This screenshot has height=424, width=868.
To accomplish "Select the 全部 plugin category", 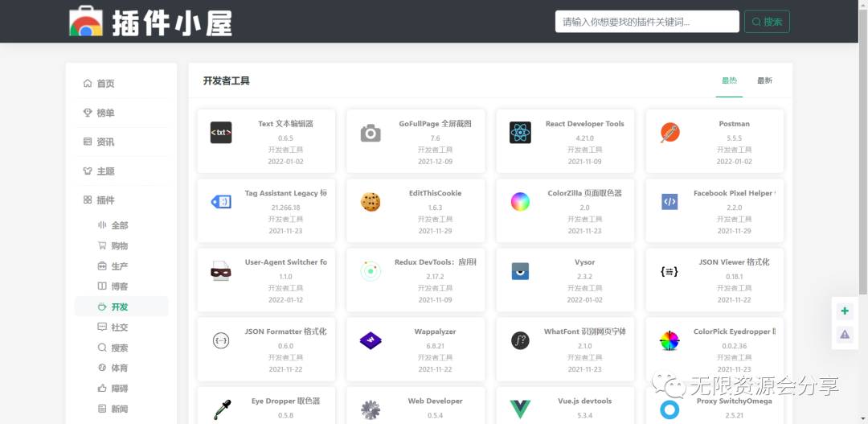I will pos(121,225).
